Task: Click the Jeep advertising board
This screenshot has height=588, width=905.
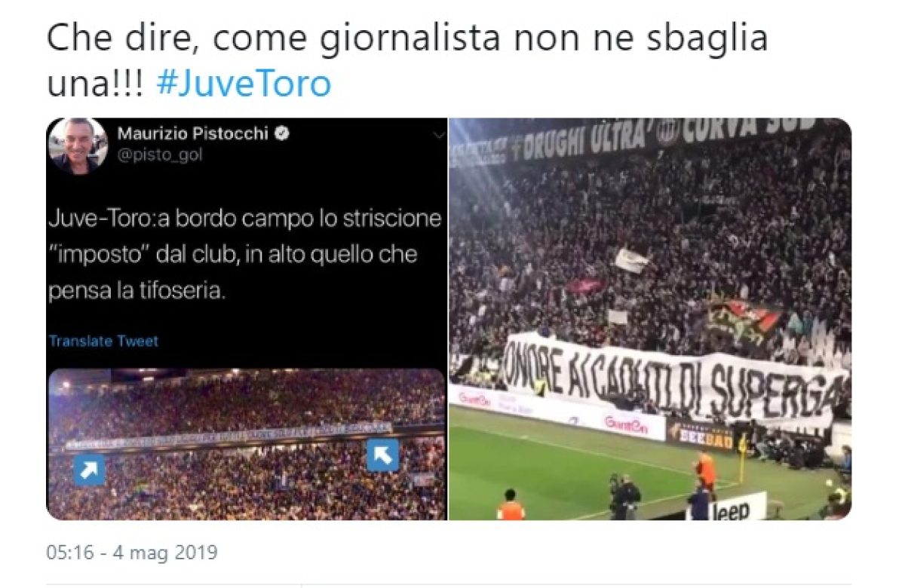Action: click(x=729, y=507)
